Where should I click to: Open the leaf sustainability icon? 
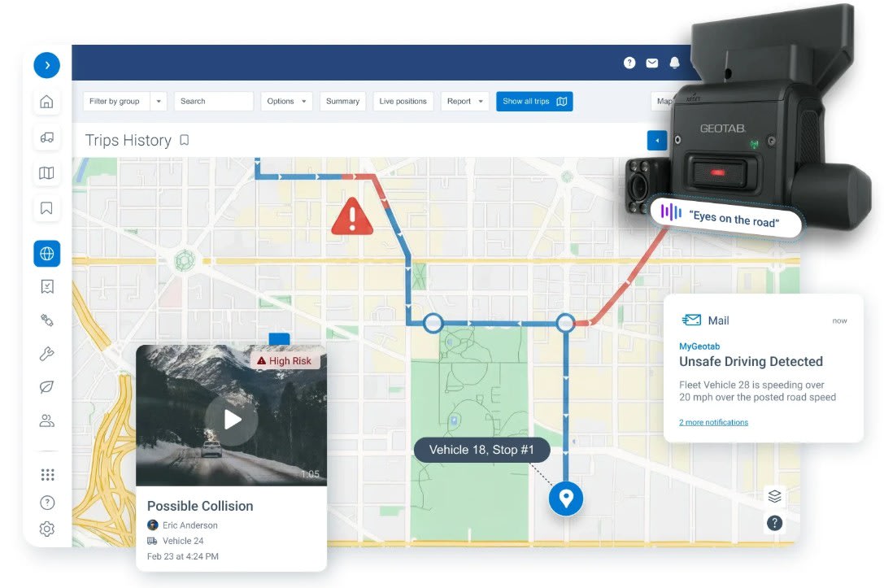(x=46, y=387)
